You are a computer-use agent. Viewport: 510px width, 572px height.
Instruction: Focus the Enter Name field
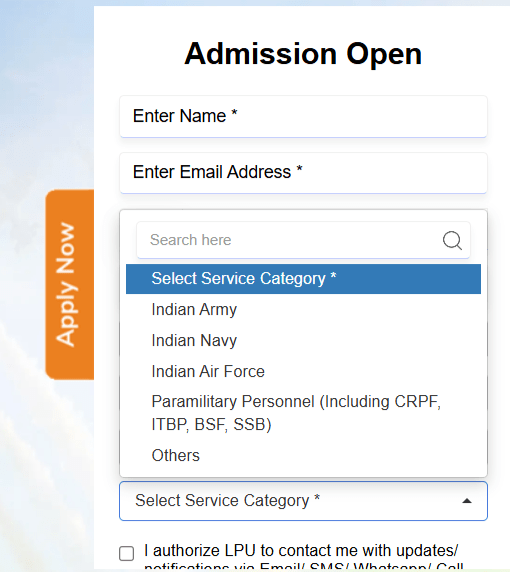(x=303, y=116)
